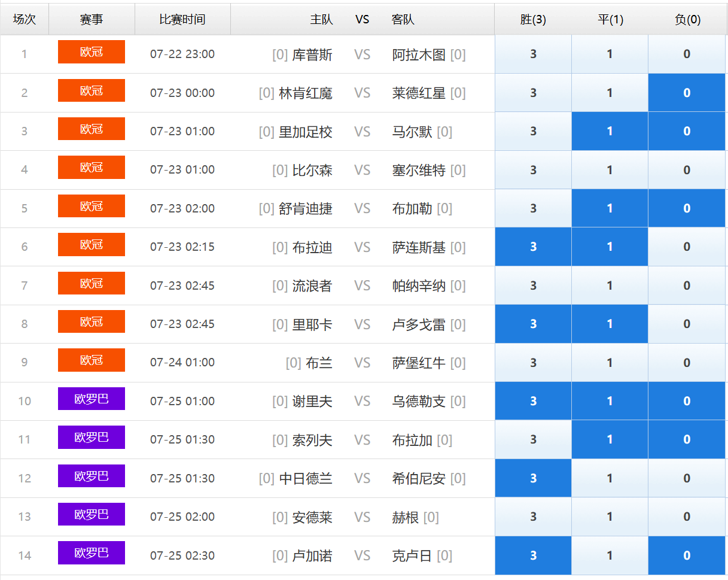This screenshot has width=728, height=580.
Task: Click the 平(1) column header
Action: click(x=610, y=19)
